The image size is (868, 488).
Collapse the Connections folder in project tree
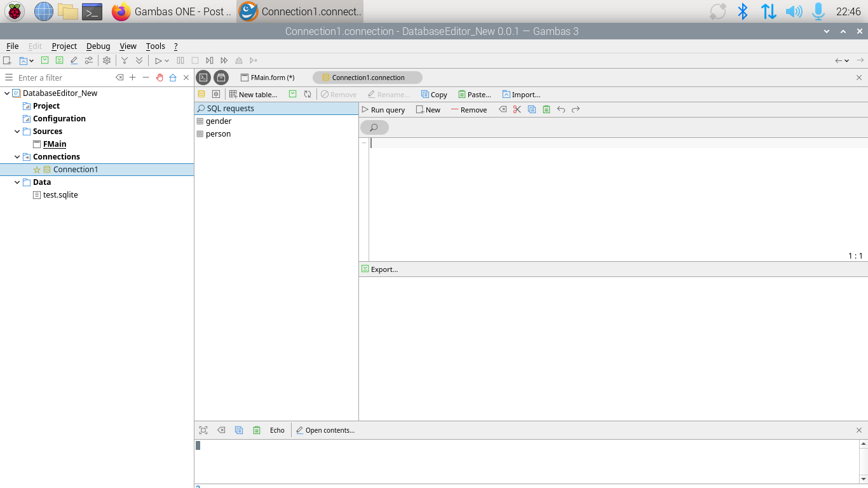[17, 157]
